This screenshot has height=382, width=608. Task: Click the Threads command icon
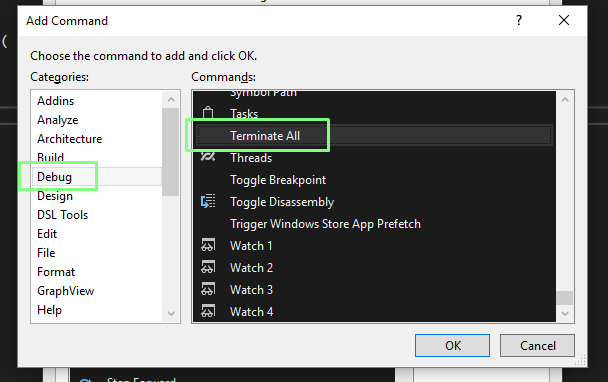tap(208, 157)
